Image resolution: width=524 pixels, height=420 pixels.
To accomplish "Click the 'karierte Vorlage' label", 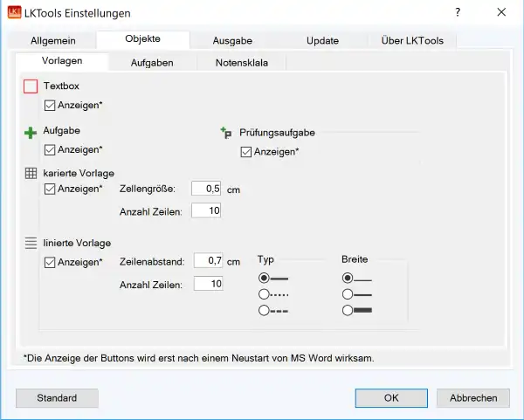I will pyautogui.click(x=79, y=174).
